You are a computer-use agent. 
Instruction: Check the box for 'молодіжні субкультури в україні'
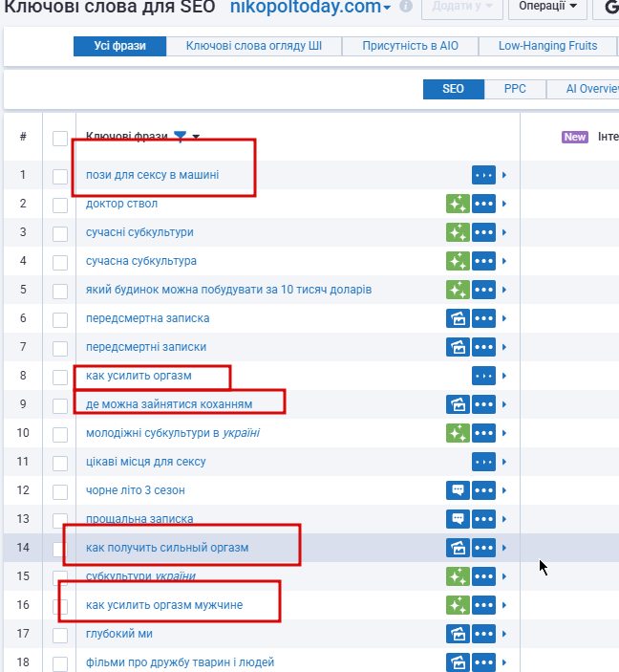tap(60, 435)
